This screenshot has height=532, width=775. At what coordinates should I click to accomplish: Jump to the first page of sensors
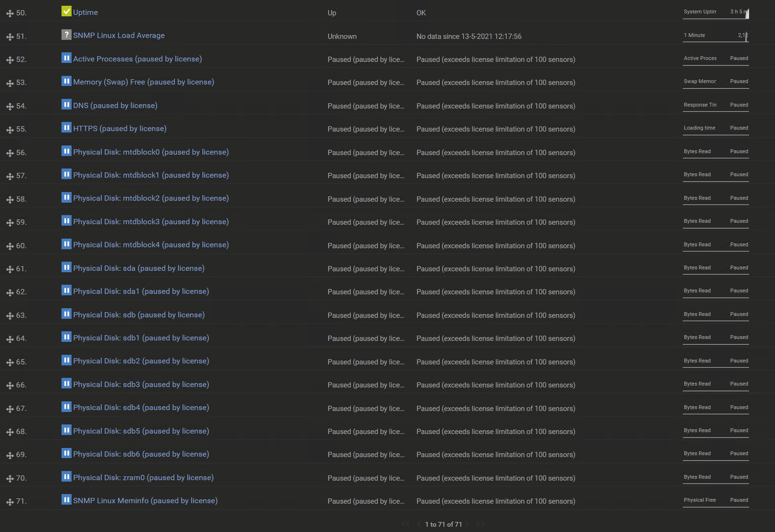(406, 524)
